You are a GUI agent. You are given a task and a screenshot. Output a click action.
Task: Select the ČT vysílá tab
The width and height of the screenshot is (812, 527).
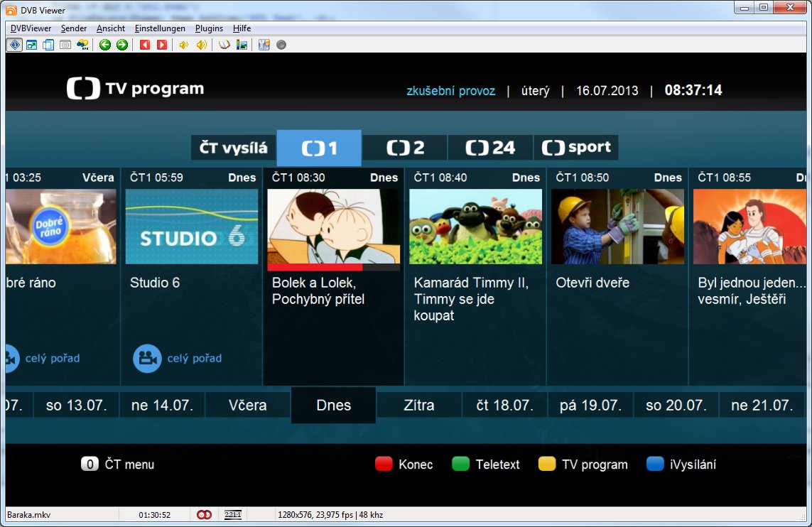coord(234,148)
